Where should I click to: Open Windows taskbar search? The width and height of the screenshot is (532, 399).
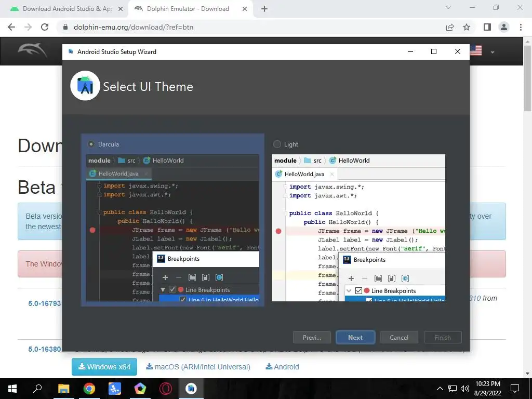point(37,389)
